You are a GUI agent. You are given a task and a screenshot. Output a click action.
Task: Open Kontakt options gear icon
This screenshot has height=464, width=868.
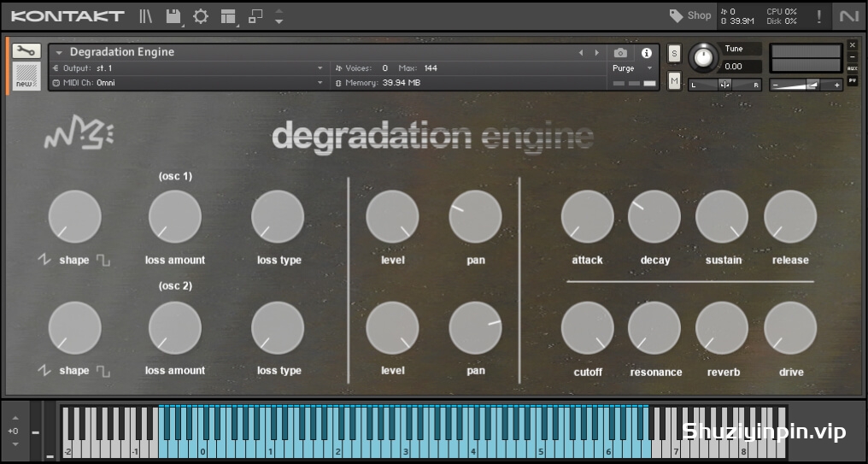point(201,16)
